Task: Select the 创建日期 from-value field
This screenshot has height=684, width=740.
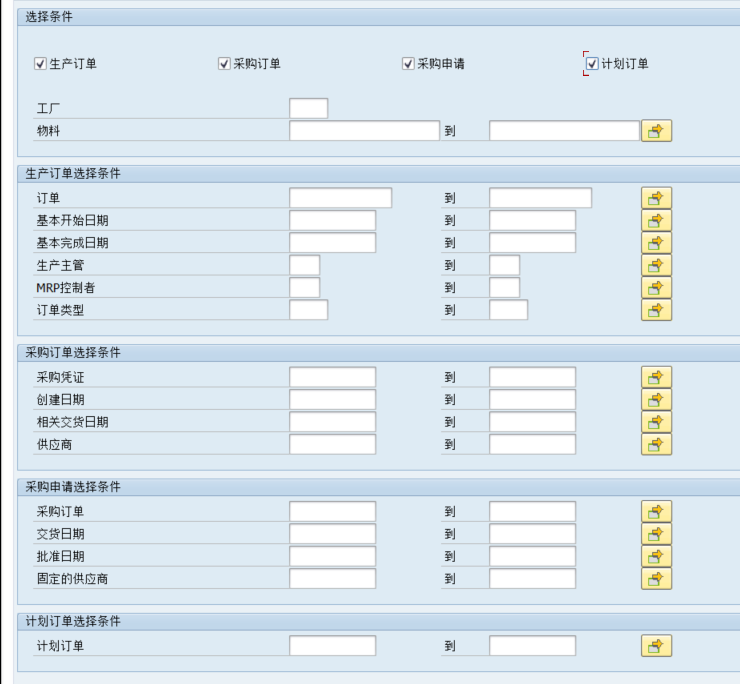Action: click(332, 399)
